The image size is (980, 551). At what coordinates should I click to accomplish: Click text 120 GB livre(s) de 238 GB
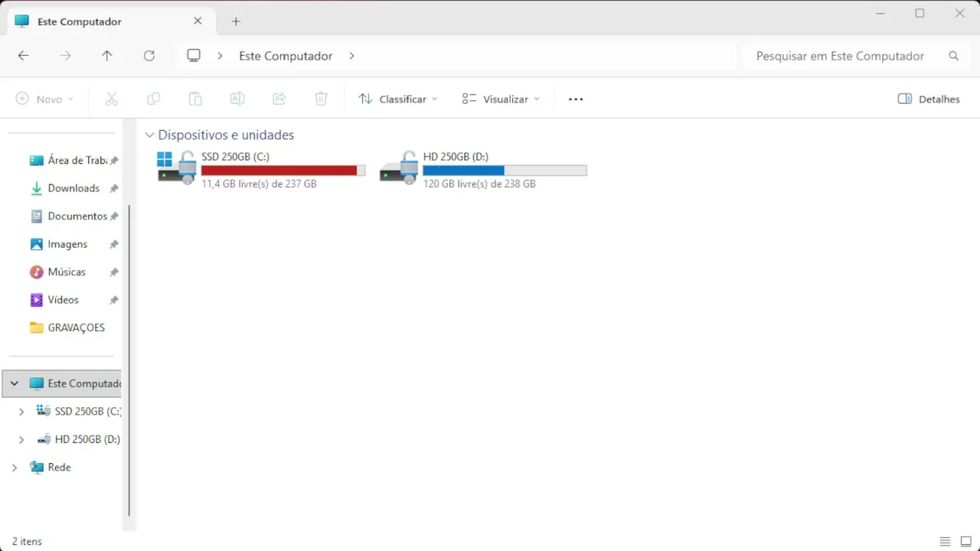479,184
